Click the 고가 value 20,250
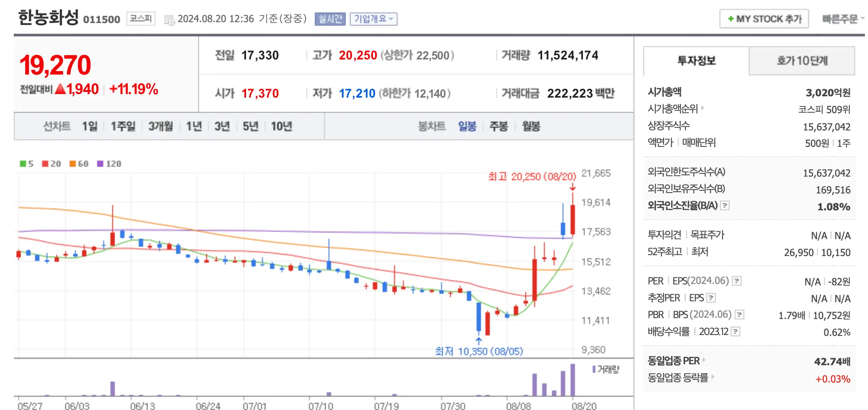This screenshot has height=410, width=868. [x=358, y=55]
